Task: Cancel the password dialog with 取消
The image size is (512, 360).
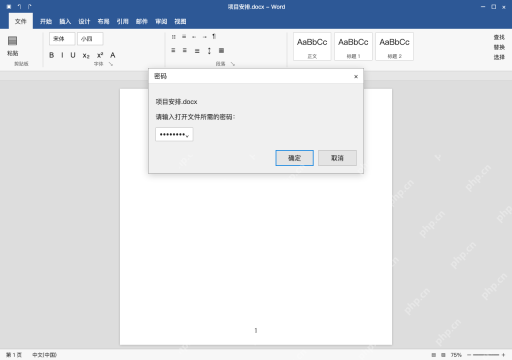Action: (337, 158)
